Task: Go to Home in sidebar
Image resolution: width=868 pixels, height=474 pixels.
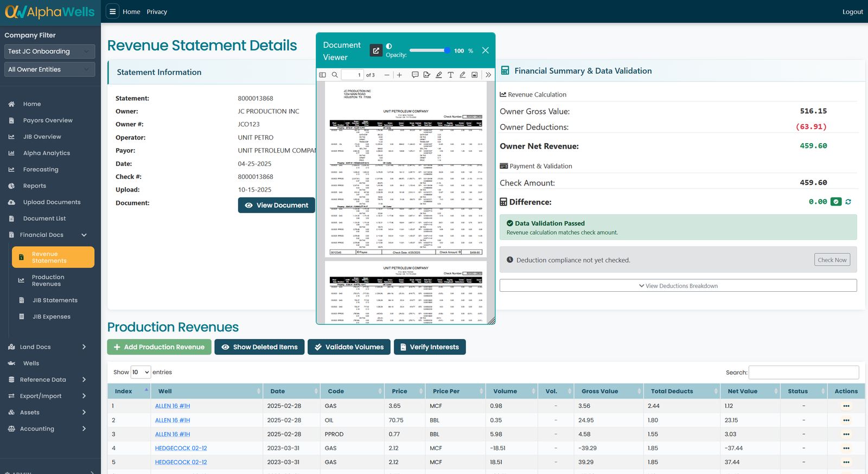Action: click(32, 104)
